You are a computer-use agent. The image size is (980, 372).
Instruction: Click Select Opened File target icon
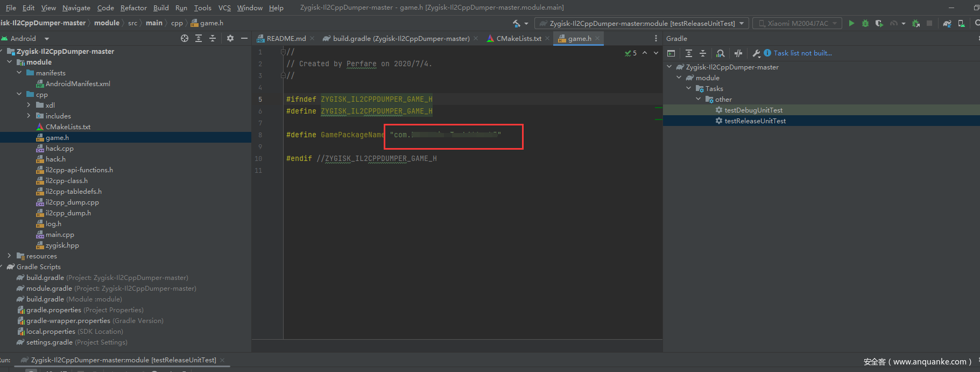point(185,38)
